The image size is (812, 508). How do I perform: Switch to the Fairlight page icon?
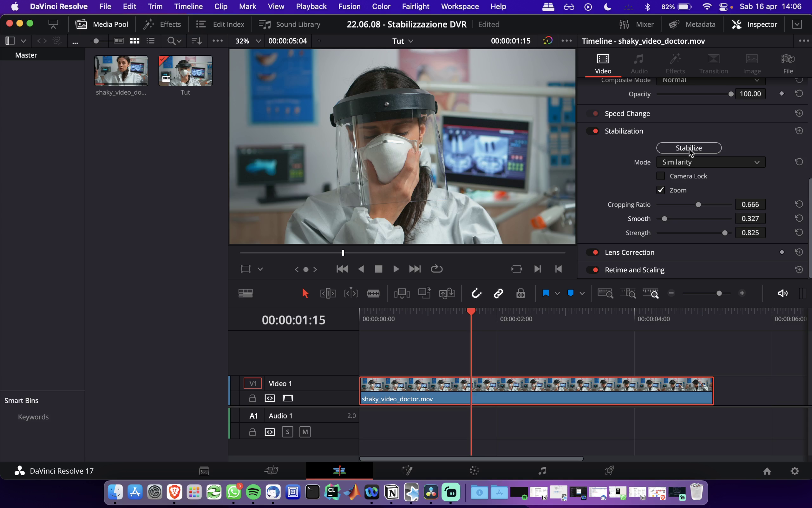point(542,470)
